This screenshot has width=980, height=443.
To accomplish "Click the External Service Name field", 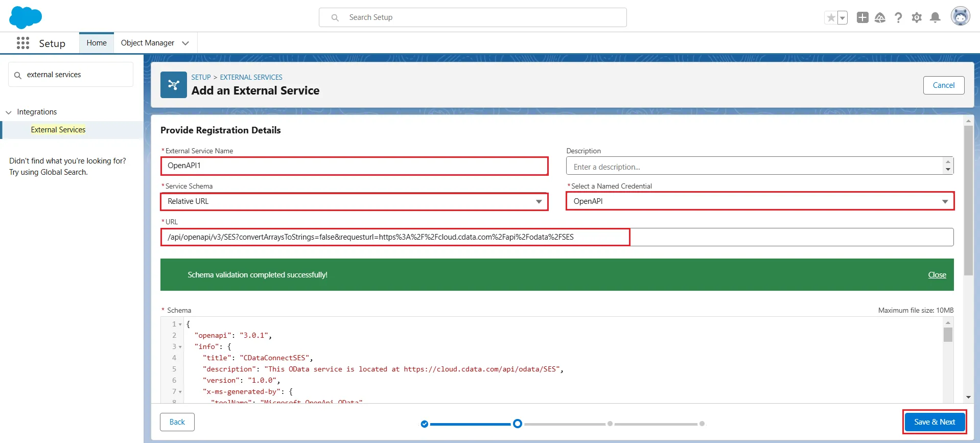I will (x=354, y=166).
